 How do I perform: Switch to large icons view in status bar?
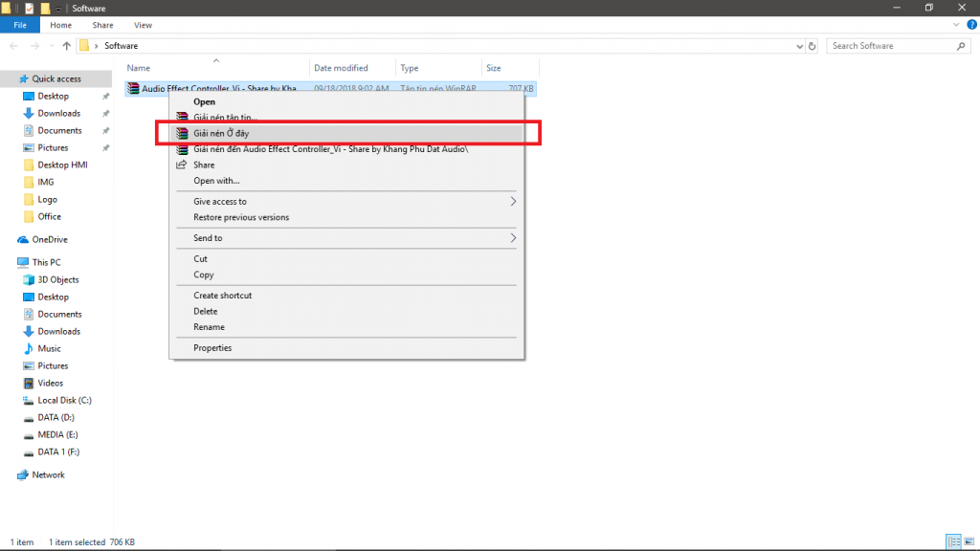point(968,541)
